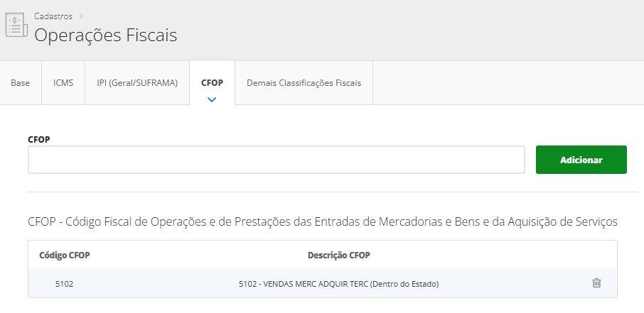Click the Descrição CFOP column header
Image resolution: width=644 pixels, height=313 pixels.
click(x=338, y=255)
